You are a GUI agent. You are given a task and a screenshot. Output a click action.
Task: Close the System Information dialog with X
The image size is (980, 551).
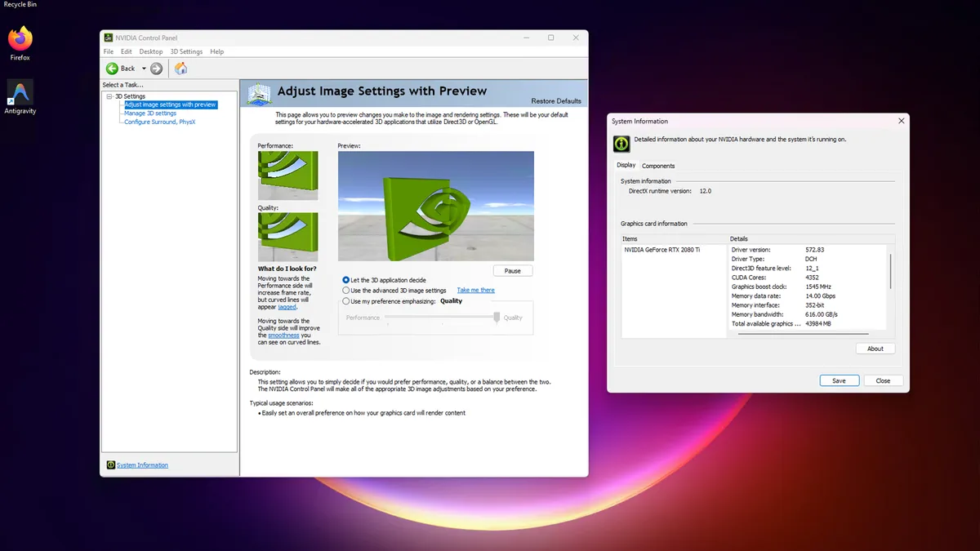901,121
